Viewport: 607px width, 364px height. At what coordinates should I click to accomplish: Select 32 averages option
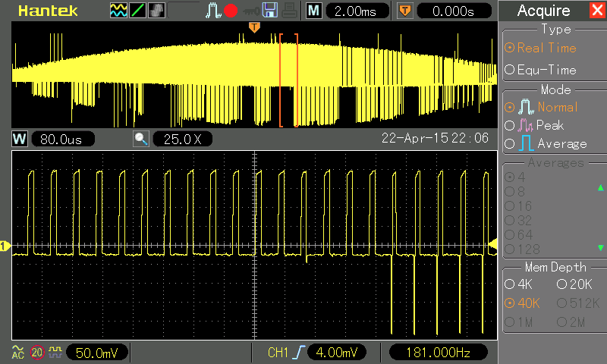click(x=518, y=221)
